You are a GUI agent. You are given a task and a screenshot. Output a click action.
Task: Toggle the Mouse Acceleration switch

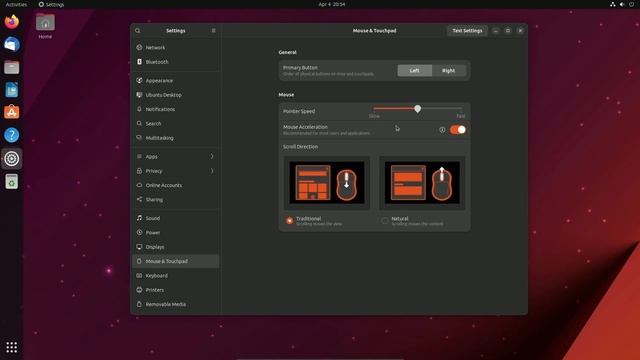tap(458, 130)
